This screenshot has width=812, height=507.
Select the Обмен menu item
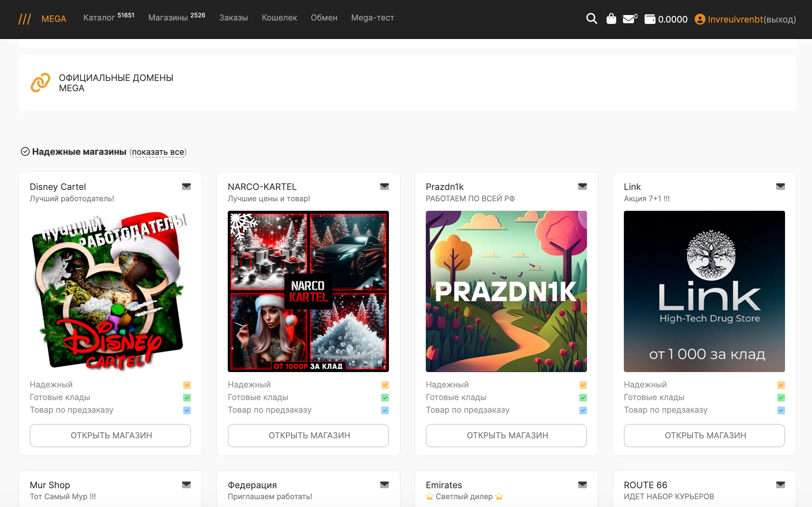324,18
